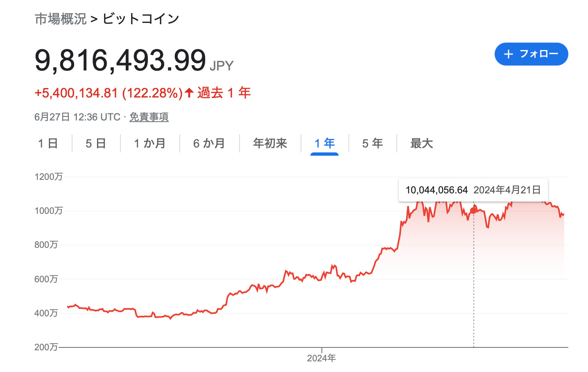Click the 2024年4月21日 date in the tooltip
The image size is (588, 372).
(x=507, y=190)
